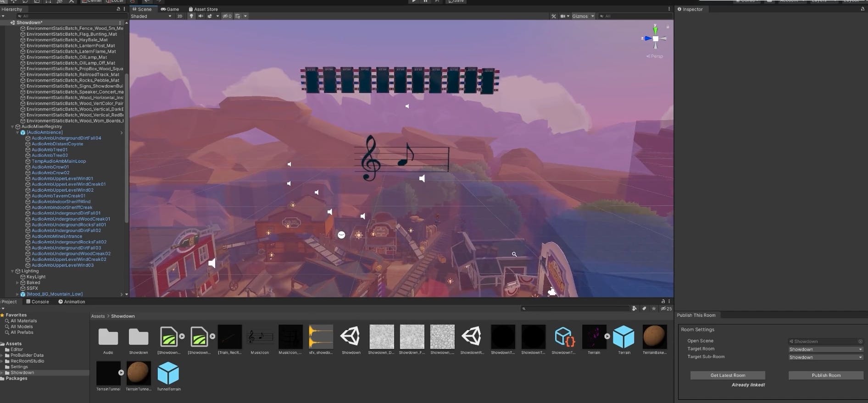The width and height of the screenshot is (868, 403).
Task: Click the Favorites star icon in Project toolbar
Action: (x=654, y=309)
